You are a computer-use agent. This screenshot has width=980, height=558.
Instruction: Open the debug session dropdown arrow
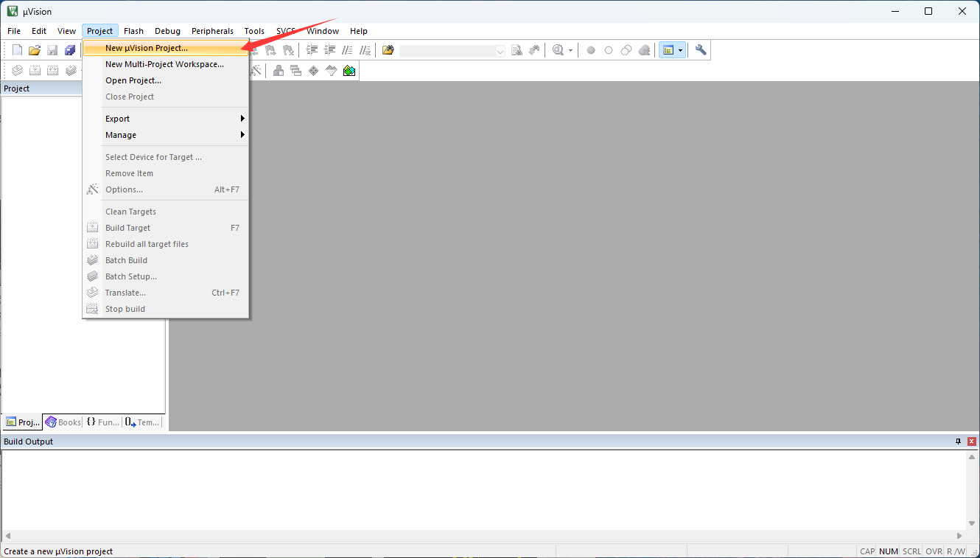click(570, 50)
